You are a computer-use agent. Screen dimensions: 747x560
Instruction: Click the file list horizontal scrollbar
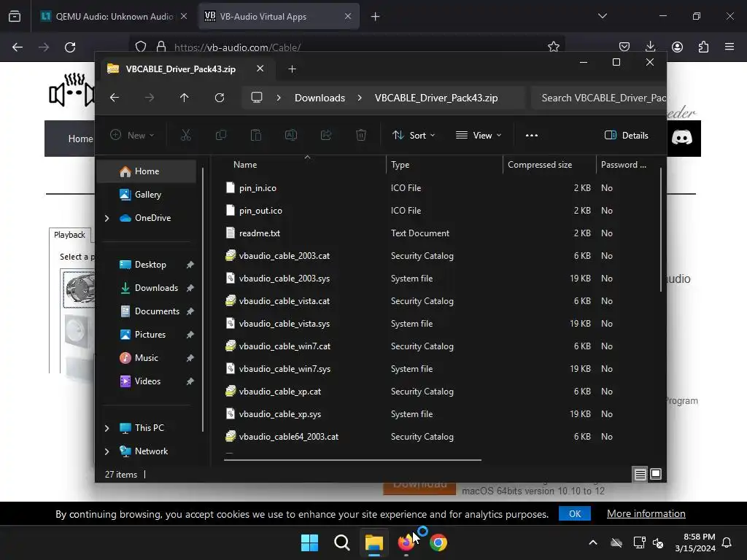(352, 460)
